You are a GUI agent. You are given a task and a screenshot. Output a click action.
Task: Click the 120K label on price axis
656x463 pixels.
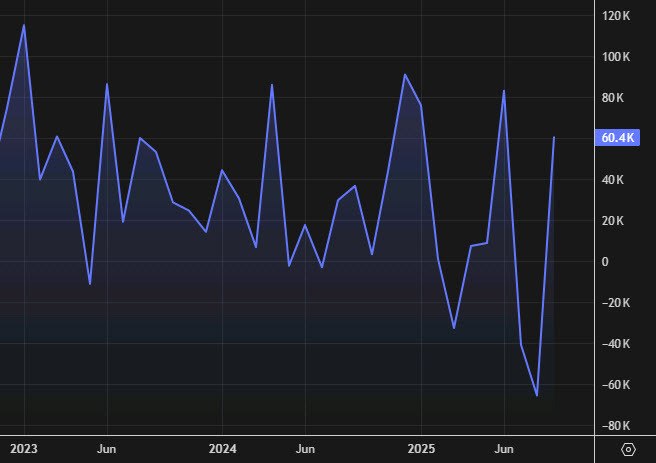pos(617,16)
